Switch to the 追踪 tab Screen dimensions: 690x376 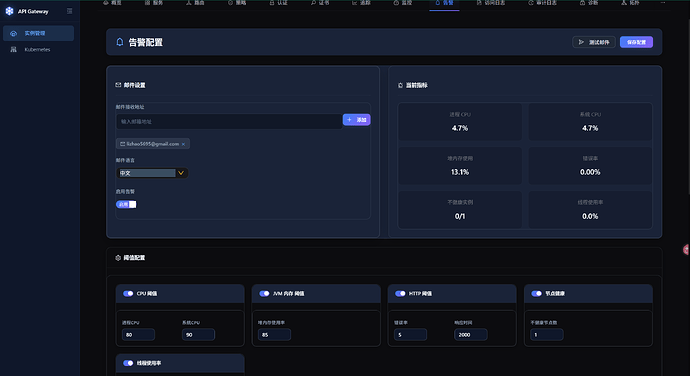click(361, 3)
